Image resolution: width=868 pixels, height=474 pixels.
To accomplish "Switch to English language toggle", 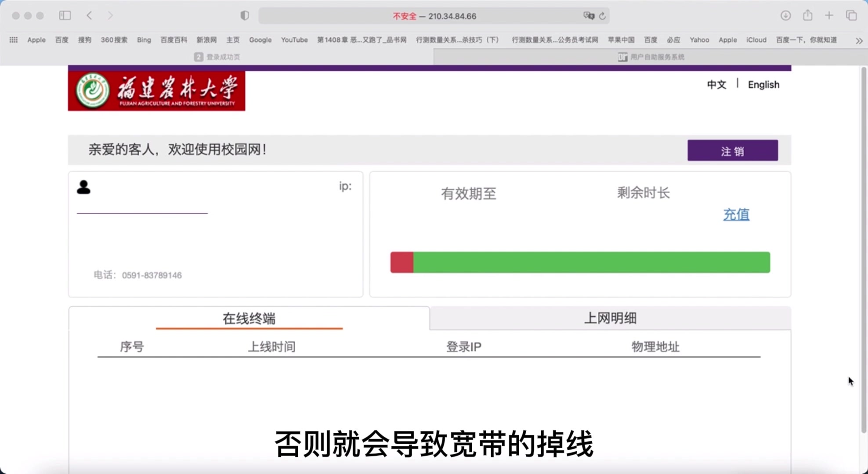I will 764,84.
